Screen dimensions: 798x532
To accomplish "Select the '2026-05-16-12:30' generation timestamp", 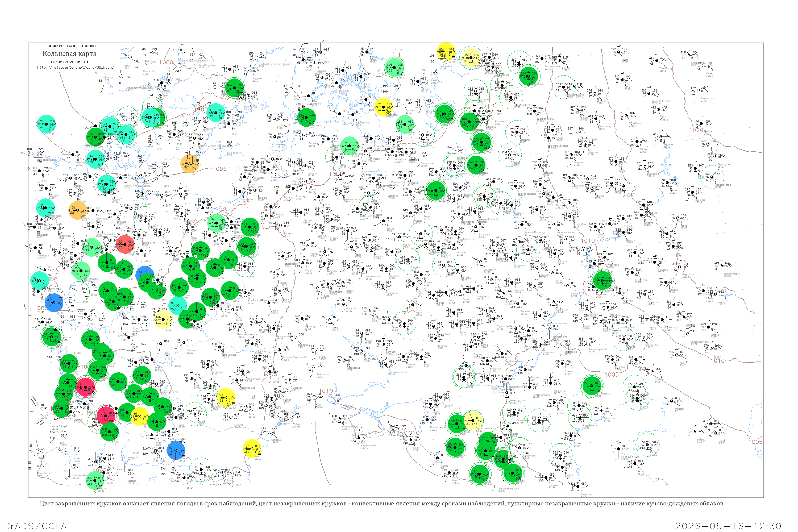I will point(728,526).
